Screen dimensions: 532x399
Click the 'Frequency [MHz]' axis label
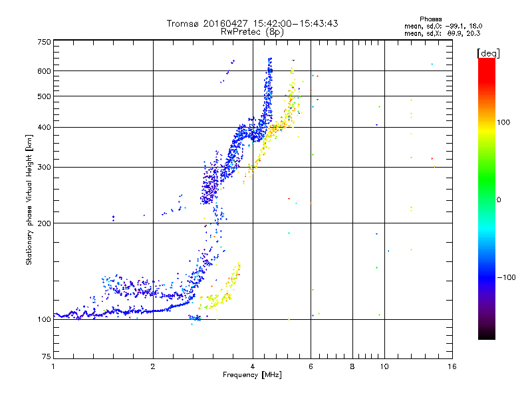252,375
